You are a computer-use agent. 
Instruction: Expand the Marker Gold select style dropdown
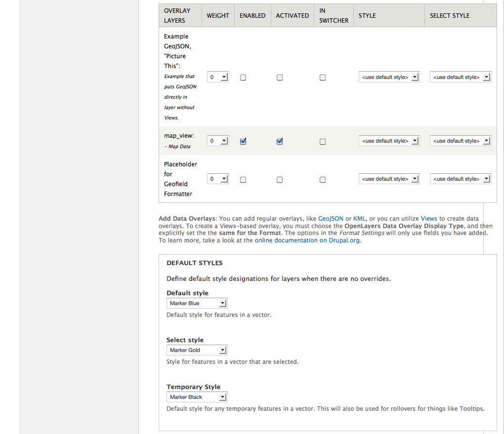click(x=197, y=350)
